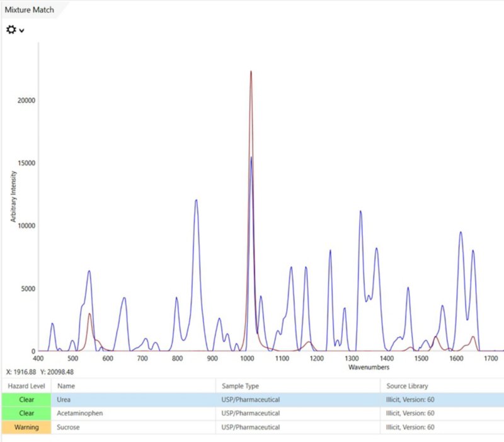This screenshot has height=442, width=504.
Task: Click the Warning hazard level cell
Action: 26,427
